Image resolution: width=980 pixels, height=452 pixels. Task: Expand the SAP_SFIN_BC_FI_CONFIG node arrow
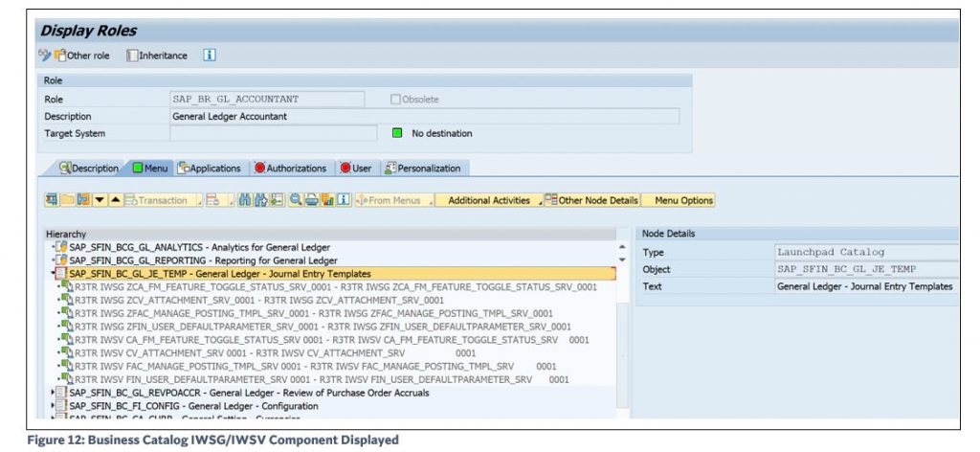(x=52, y=406)
